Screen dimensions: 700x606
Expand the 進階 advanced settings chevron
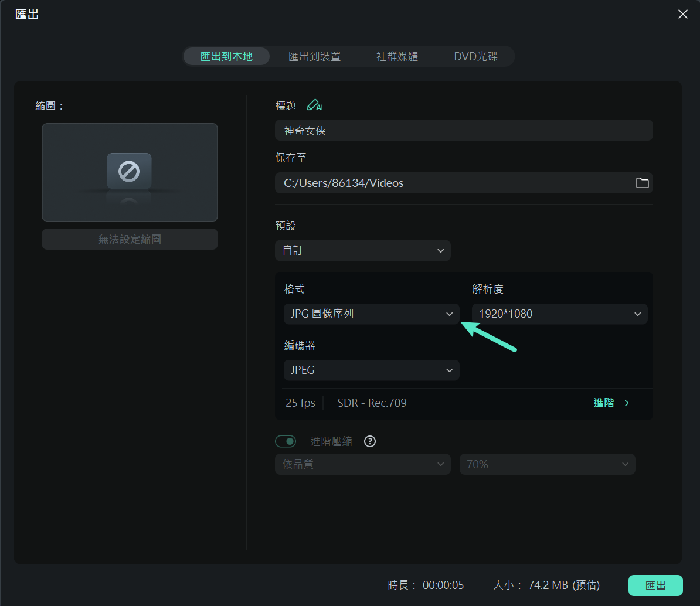[x=627, y=403]
